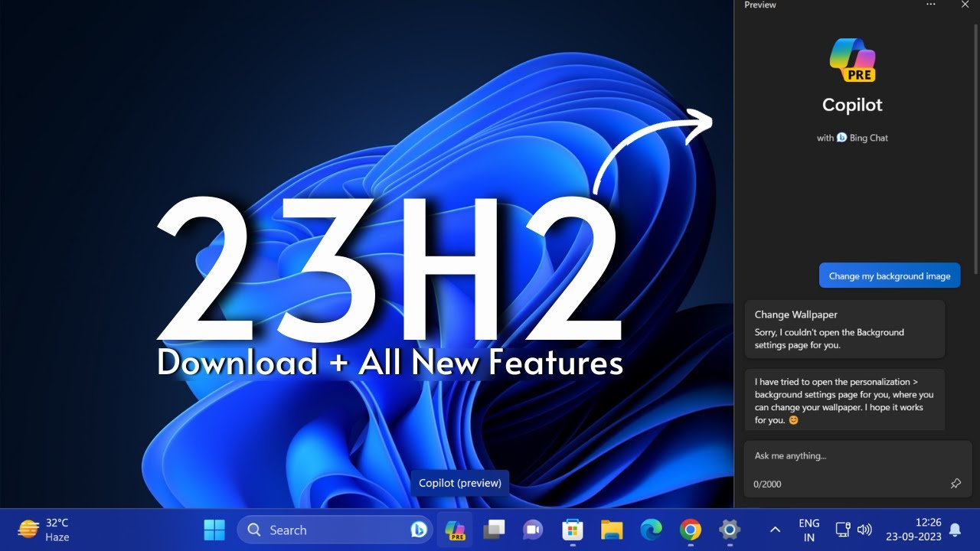Open clock and date 12:26

pos(915,530)
